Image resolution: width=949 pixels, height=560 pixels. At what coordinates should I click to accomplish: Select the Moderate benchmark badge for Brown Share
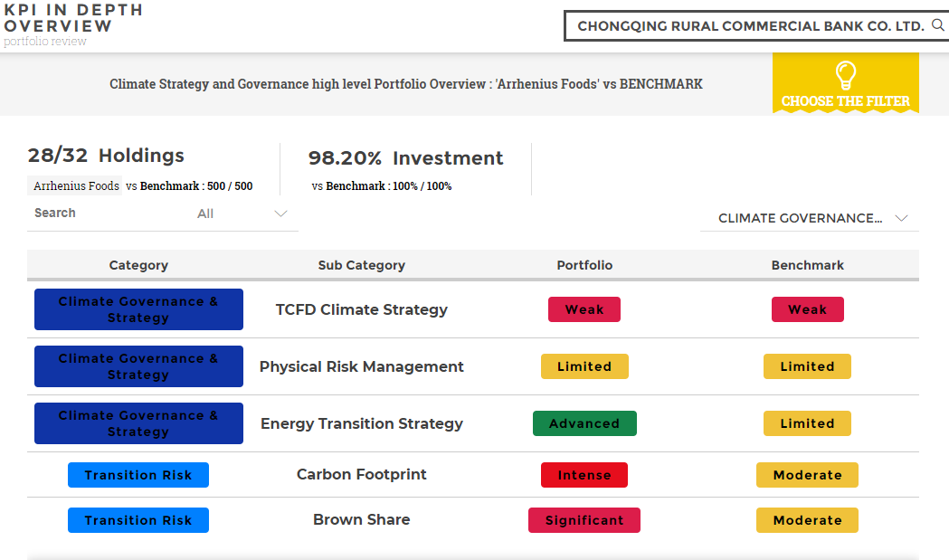coord(806,519)
